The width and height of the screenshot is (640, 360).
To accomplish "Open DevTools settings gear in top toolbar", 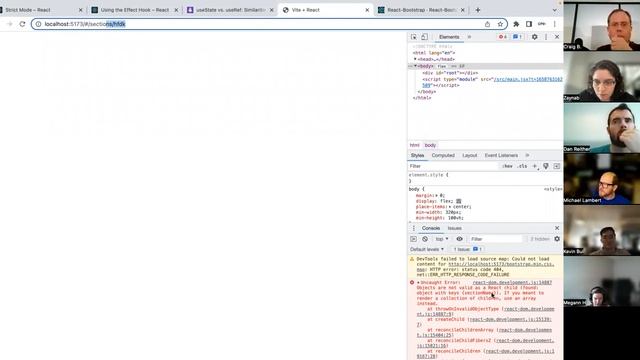I will (x=534, y=37).
